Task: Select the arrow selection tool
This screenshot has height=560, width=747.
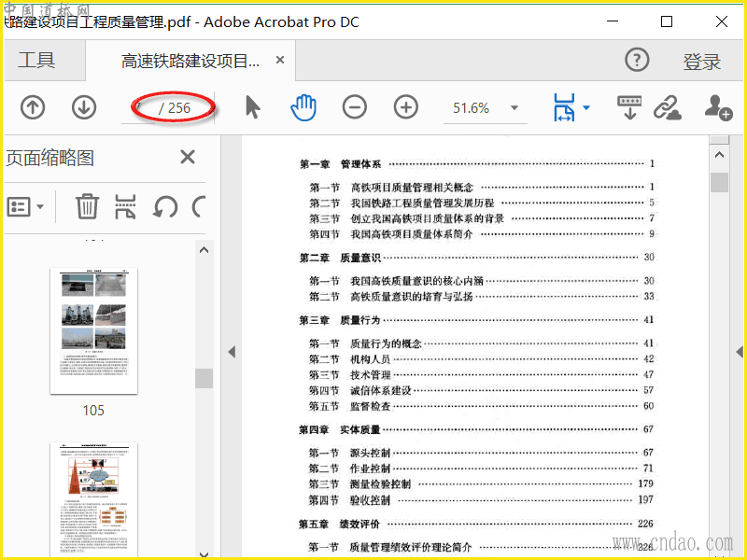Action: click(252, 107)
